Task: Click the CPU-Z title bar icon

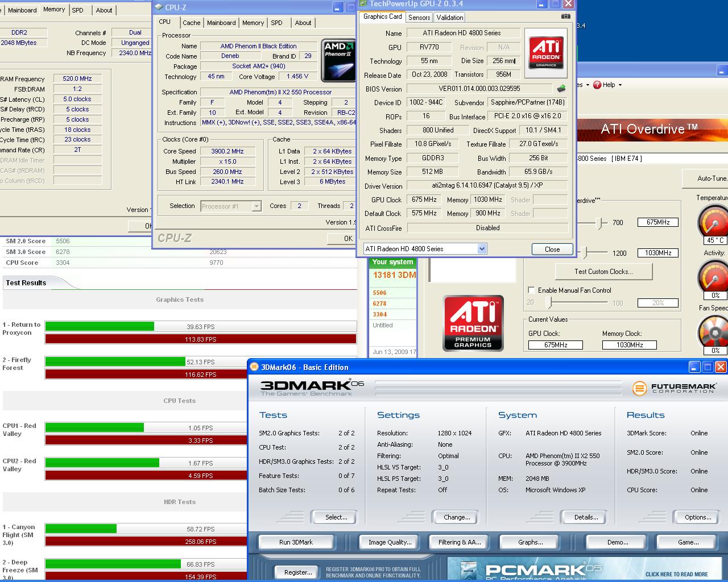Action: tap(159, 7)
